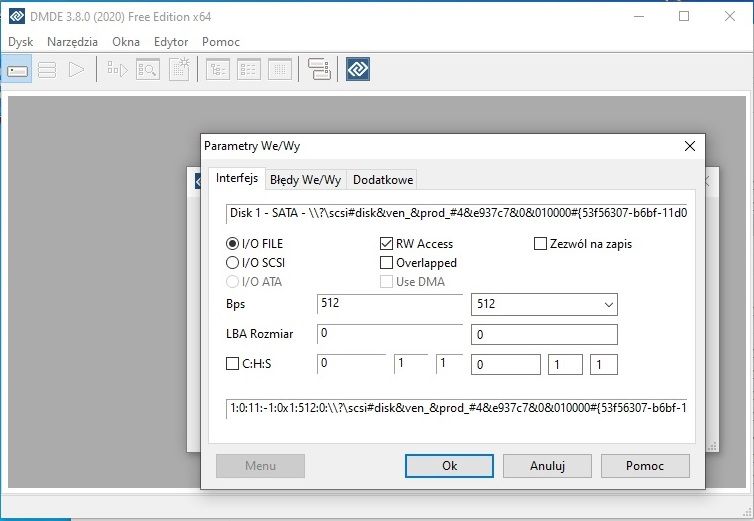Switch to the Interfejs tab
The height and width of the screenshot is (521, 754).
[x=237, y=178]
